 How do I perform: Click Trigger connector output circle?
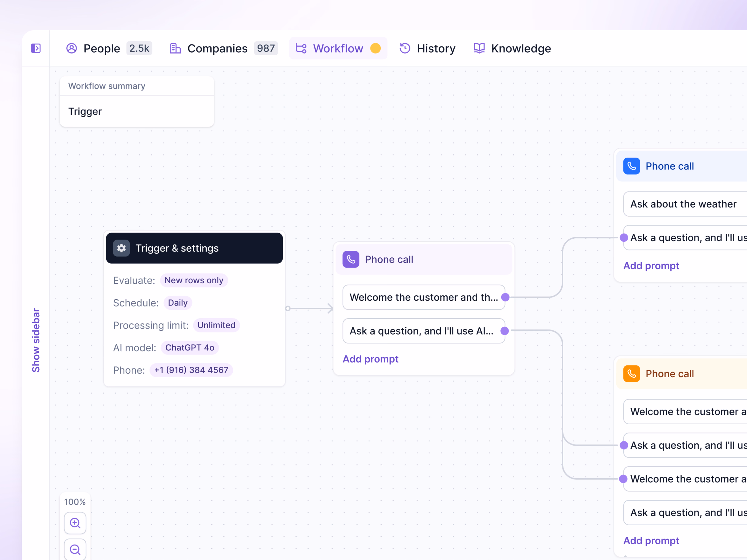pyautogui.click(x=288, y=309)
